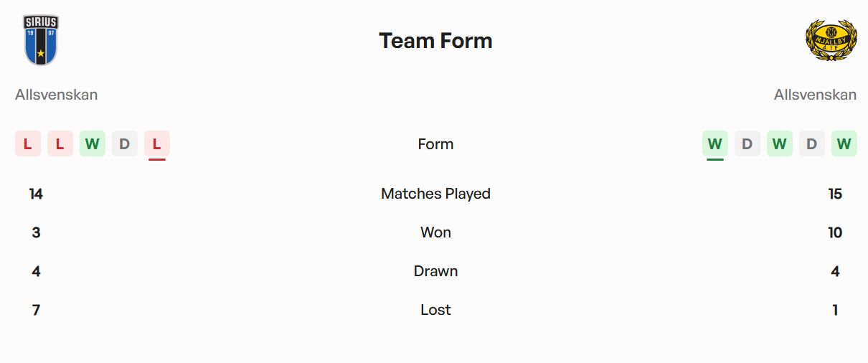Viewport: 868px width, 363px height.
Task: Click Sirius's 14 matches played value
Action: tap(36, 194)
